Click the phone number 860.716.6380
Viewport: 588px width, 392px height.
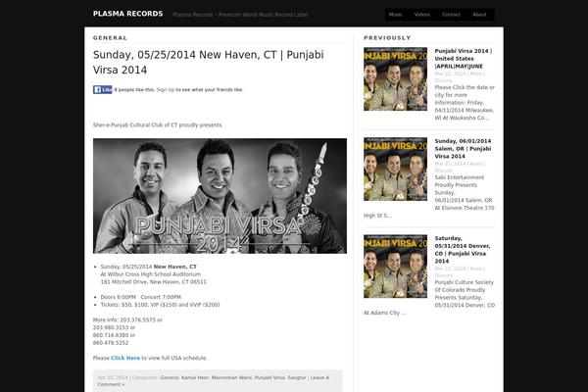[111, 335]
